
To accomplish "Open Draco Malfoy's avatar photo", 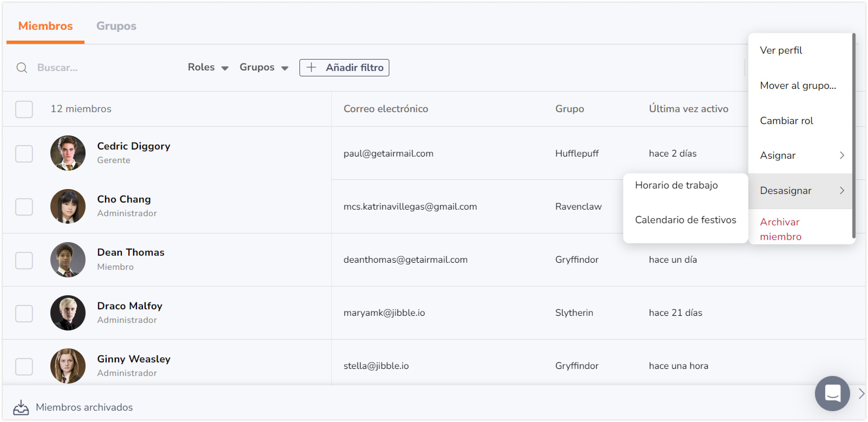I will coord(68,313).
